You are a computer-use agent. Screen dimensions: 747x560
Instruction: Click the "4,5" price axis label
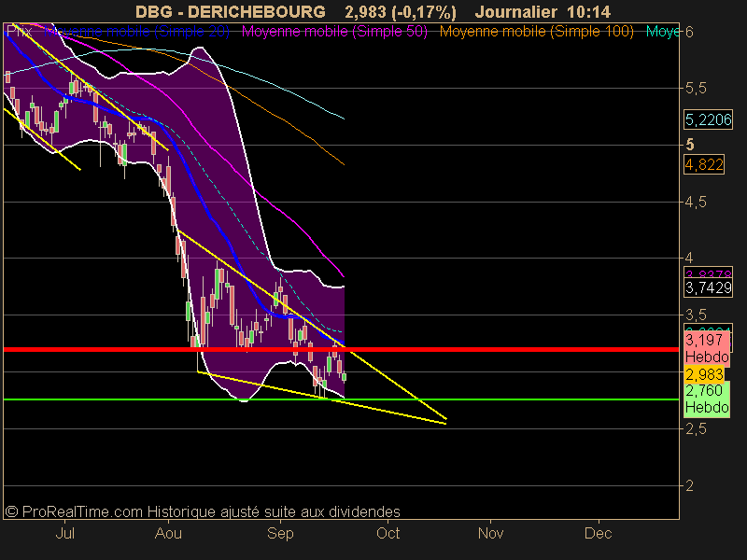[x=695, y=203]
